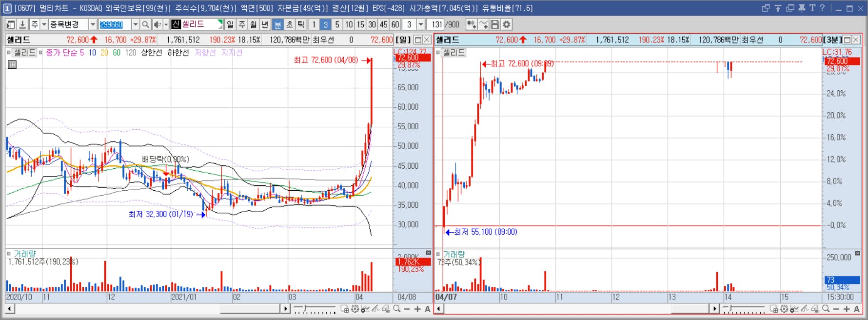Image resolution: width=868 pixels, height=320 pixels.
Task: Click the 거래량 label on daily chart
Action: tap(25, 254)
